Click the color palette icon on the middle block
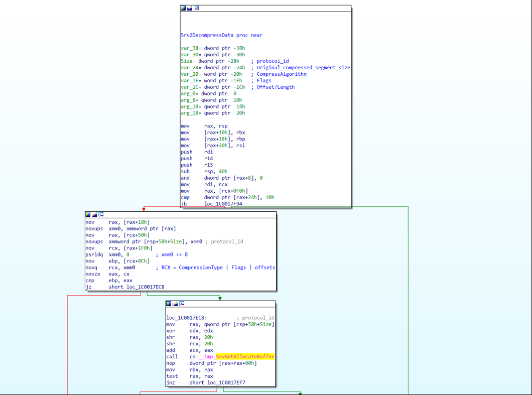This screenshot has width=532, height=395. click(88, 213)
